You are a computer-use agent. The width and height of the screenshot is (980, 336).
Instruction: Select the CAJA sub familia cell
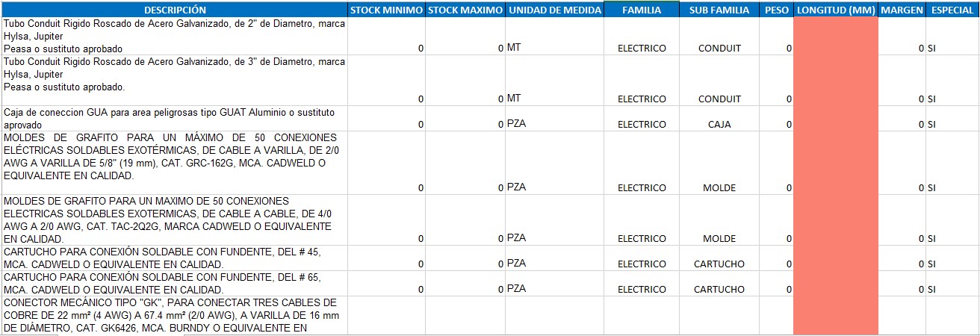719,118
